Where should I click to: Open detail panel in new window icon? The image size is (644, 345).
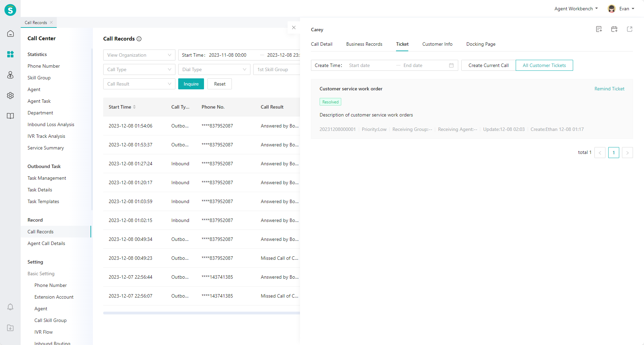[x=630, y=29]
